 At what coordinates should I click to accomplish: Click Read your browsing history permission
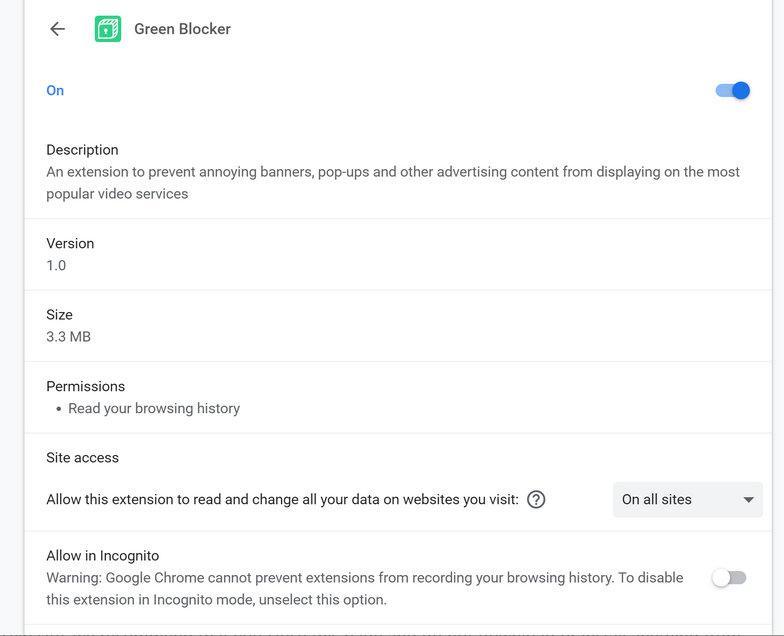pos(154,408)
